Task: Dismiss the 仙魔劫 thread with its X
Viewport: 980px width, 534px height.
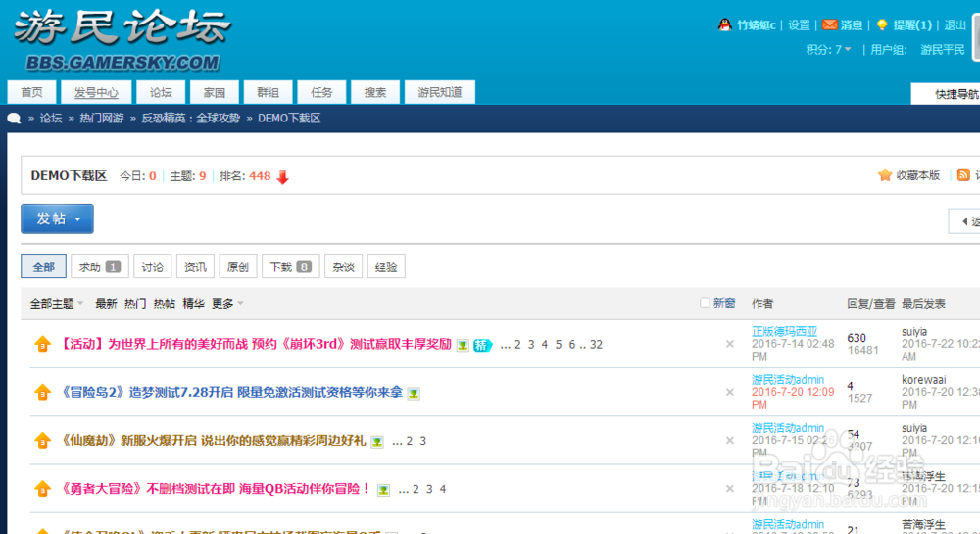Action: pos(729,440)
